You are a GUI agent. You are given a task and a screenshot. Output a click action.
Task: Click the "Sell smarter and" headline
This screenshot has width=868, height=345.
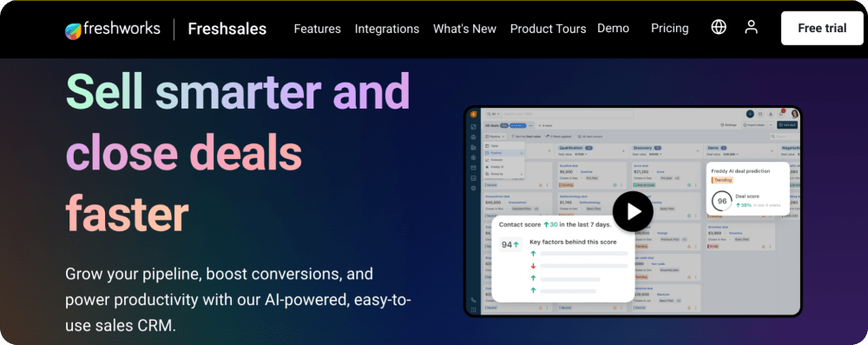tap(238, 91)
